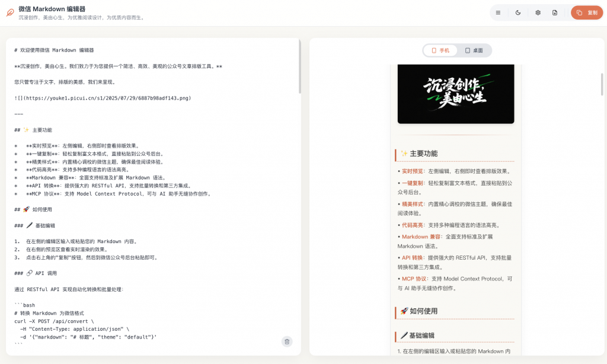Click the 如何使用 heading in preview
Viewport: 607px width, 364px height.
tap(419, 311)
